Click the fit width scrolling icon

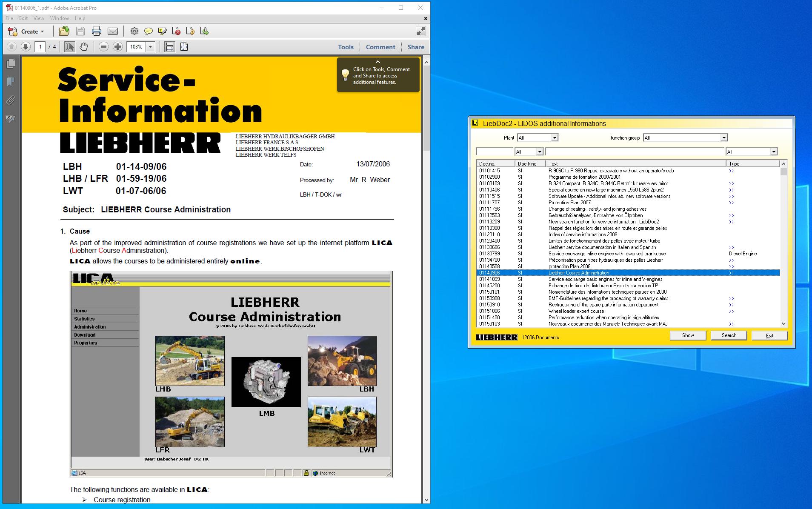(x=170, y=47)
